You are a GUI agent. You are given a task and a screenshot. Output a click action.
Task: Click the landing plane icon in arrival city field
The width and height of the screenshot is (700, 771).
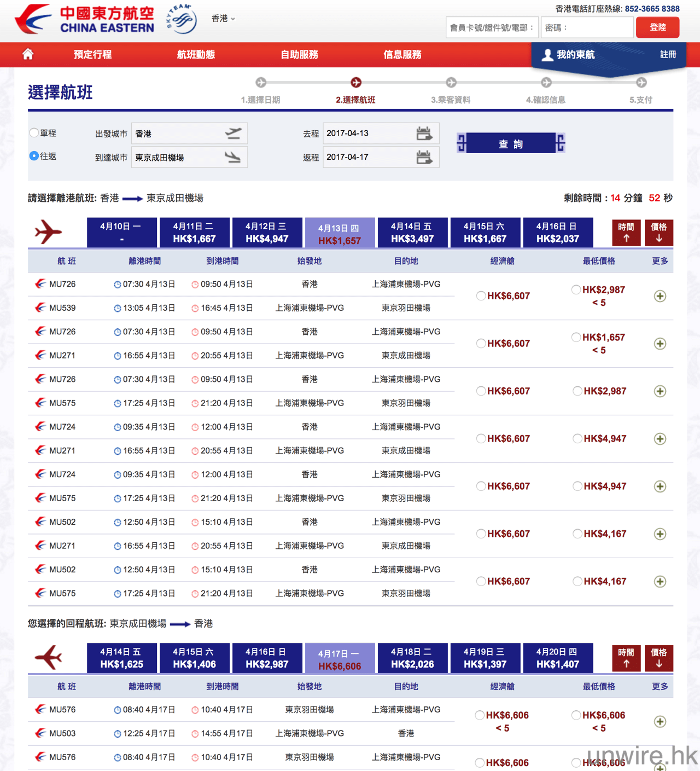pos(233,158)
